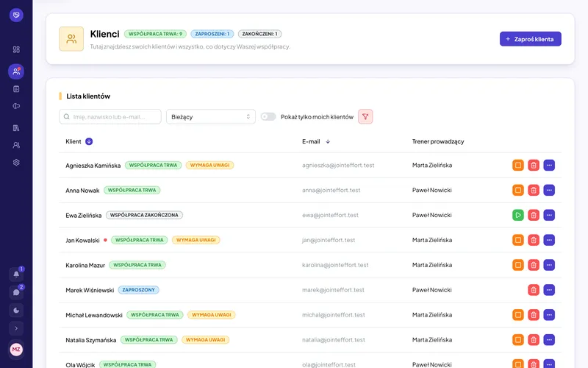Open more options for Ewa Zielińska
This screenshot has height=368, width=588.
click(x=549, y=215)
